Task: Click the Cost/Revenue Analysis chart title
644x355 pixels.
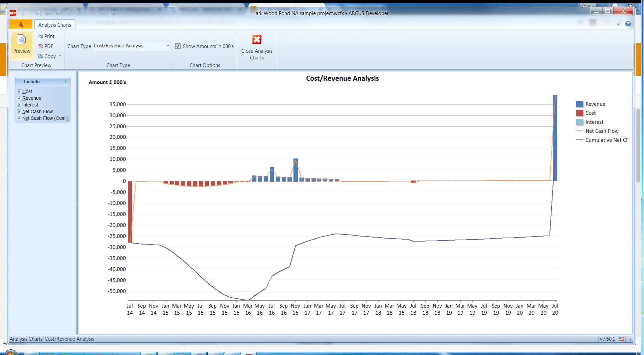Action: click(x=342, y=78)
